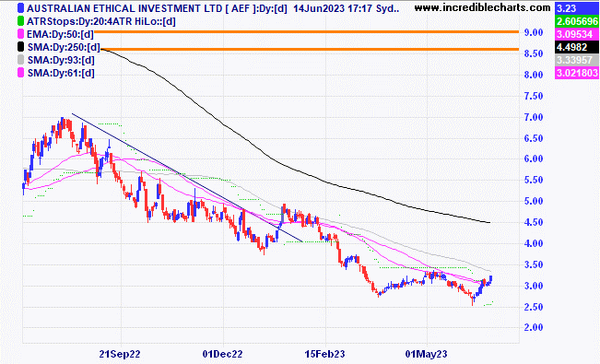600x364 pixels.
Task: Click the 3.09534 EMA value box
Action: pos(577,34)
